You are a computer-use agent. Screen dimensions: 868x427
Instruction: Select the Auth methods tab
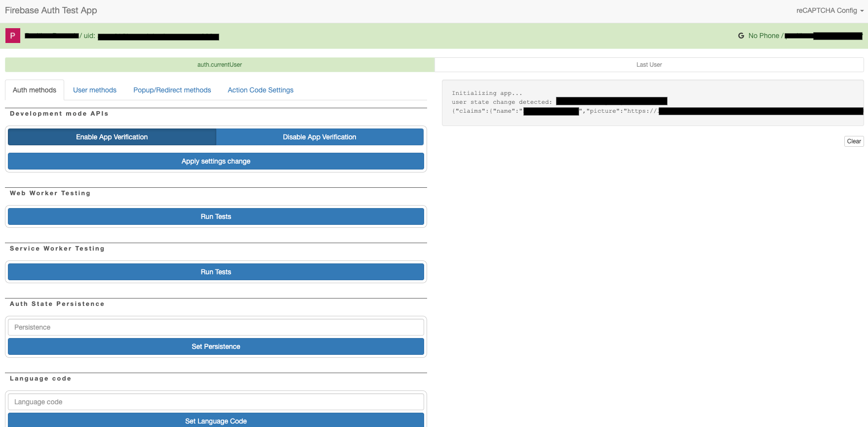(x=35, y=90)
